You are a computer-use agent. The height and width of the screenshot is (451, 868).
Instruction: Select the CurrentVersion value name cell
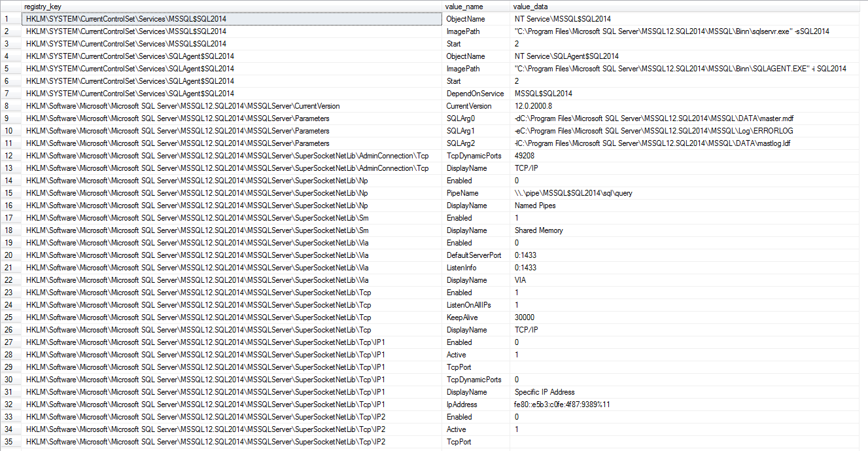point(476,106)
